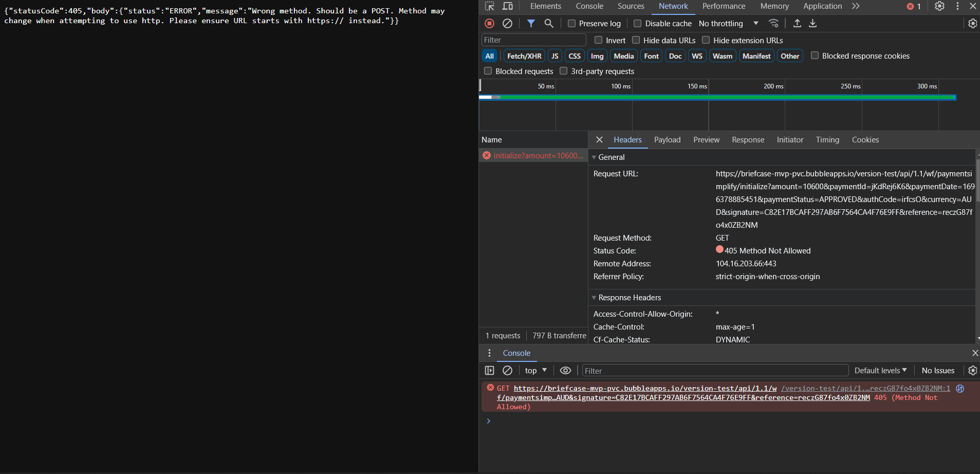Check Hide extension URLs

pyautogui.click(x=706, y=40)
